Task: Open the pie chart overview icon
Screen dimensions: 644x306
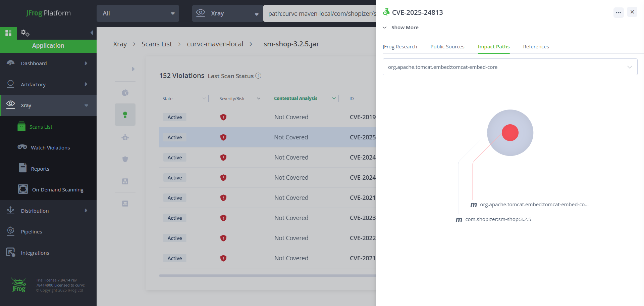Action: (125, 93)
